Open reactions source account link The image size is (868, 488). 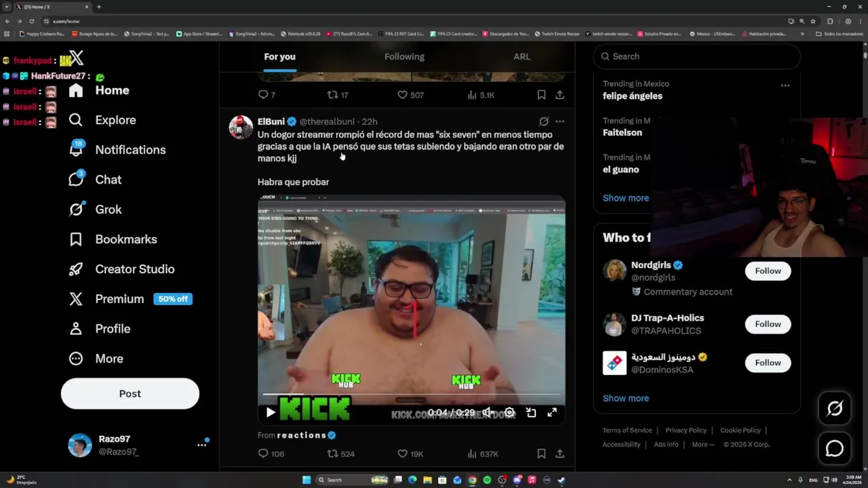pos(306,435)
